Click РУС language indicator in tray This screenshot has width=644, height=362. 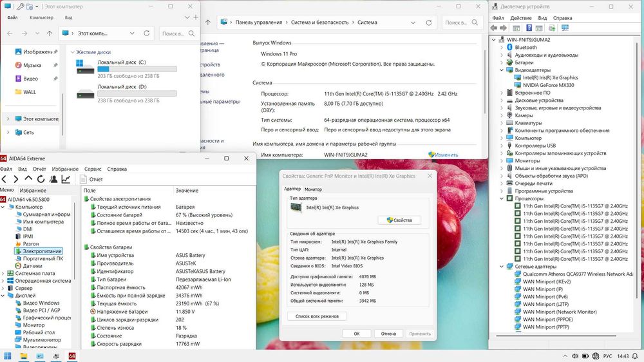pos(607,356)
